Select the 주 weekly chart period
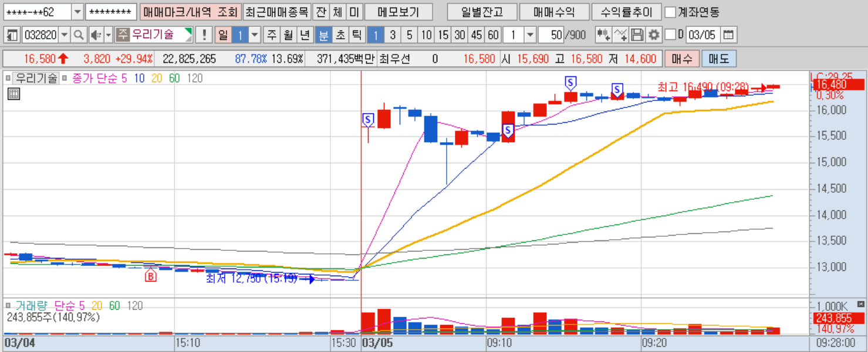 coord(272,35)
